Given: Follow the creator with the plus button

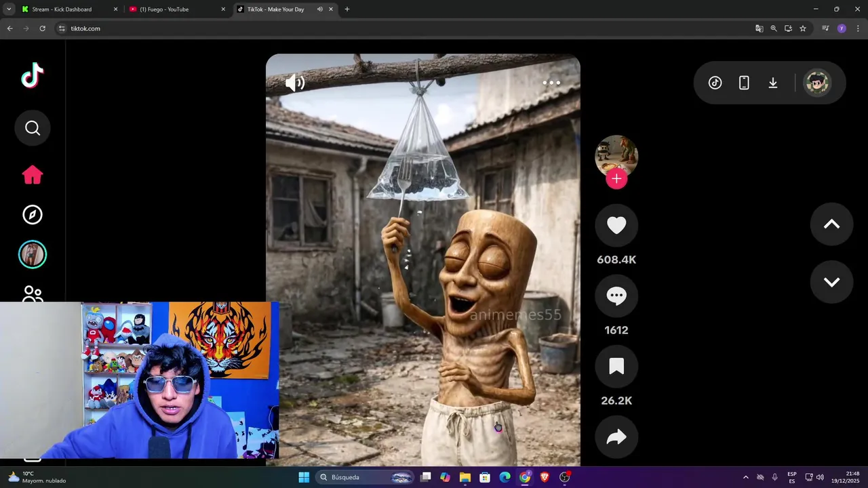Looking at the screenshot, I should [616, 179].
